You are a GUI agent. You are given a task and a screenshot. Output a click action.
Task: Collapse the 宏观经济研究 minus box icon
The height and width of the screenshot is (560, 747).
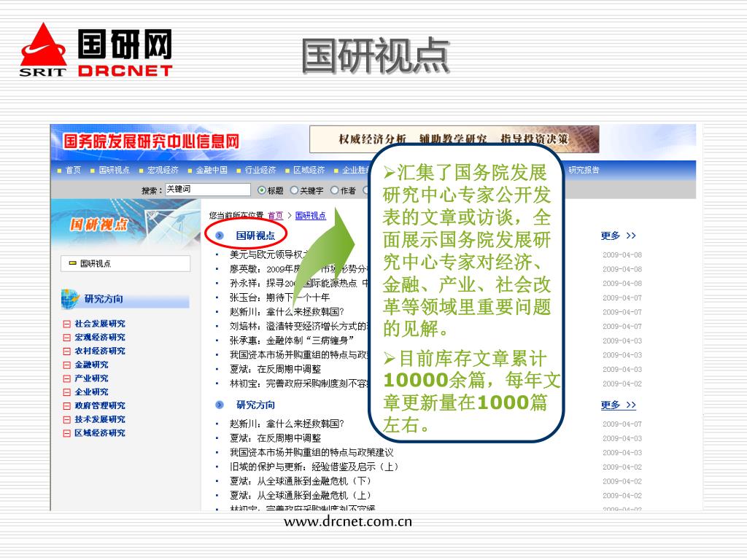[x=66, y=338]
